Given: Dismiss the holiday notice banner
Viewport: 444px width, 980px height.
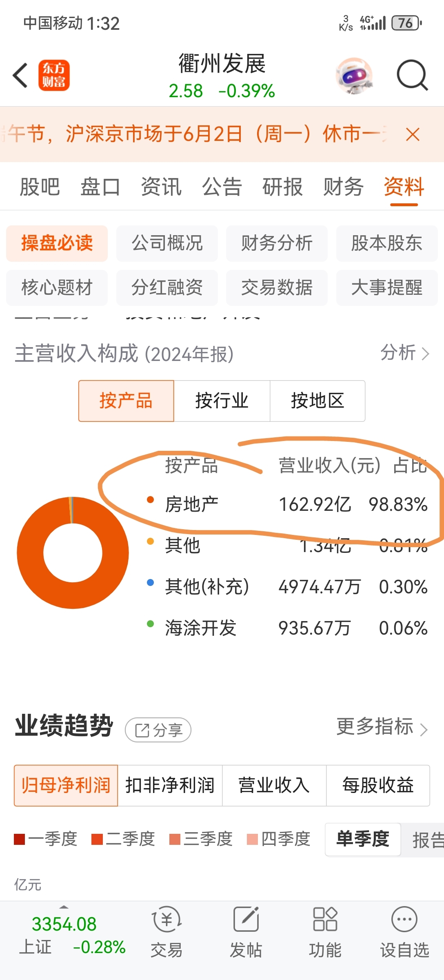Looking at the screenshot, I should (x=413, y=134).
